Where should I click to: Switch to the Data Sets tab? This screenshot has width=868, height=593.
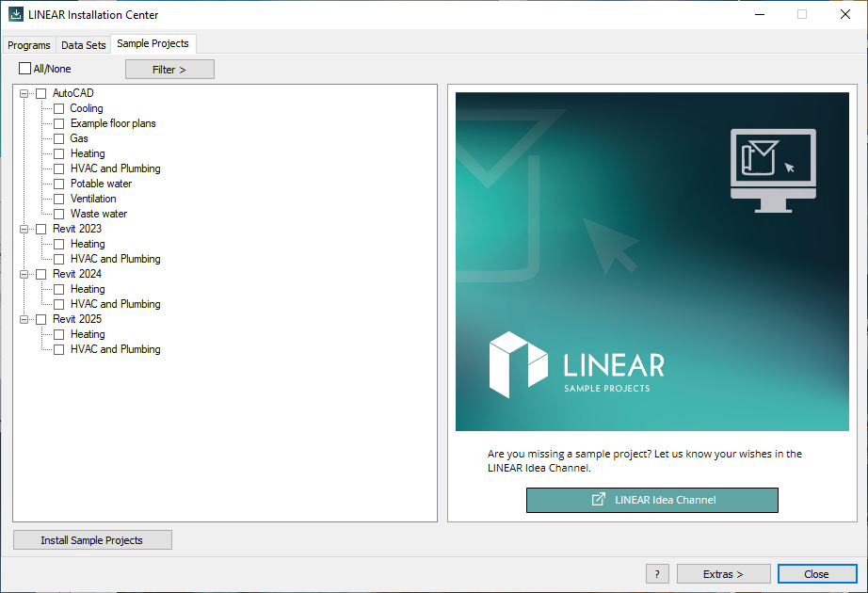(83, 45)
